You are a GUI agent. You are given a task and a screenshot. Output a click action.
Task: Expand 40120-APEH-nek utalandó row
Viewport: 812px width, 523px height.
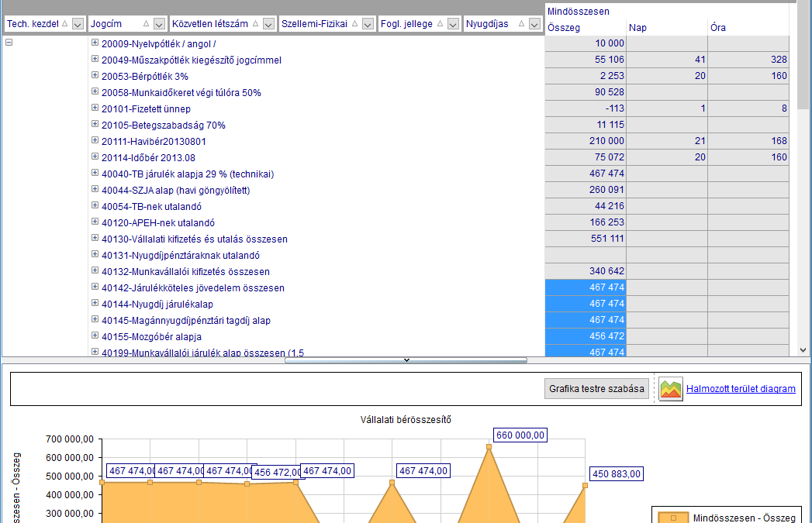click(x=95, y=222)
